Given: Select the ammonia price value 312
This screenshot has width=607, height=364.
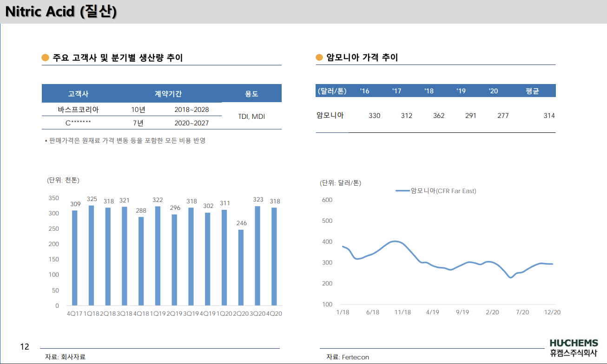Looking at the screenshot, I should 407,116.
